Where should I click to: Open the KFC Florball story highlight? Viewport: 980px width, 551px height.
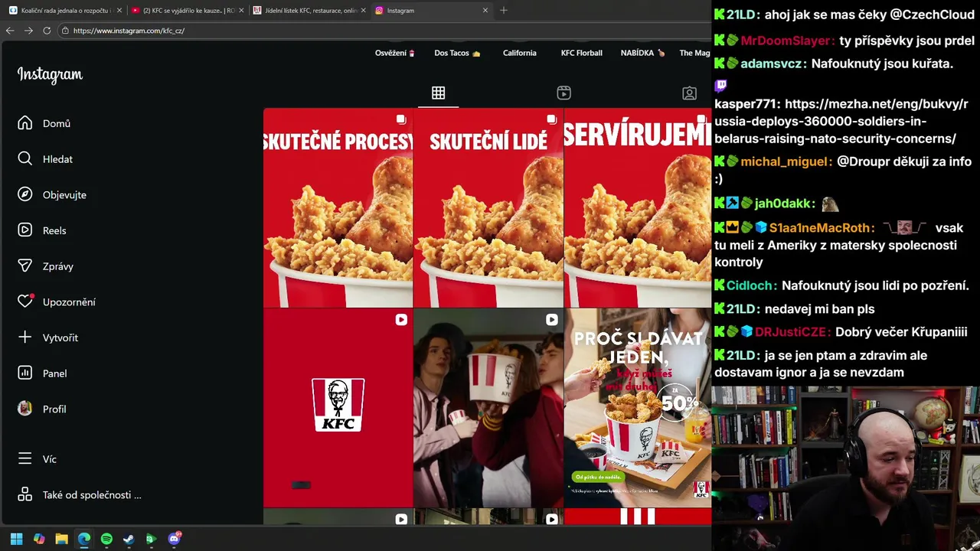[581, 53]
